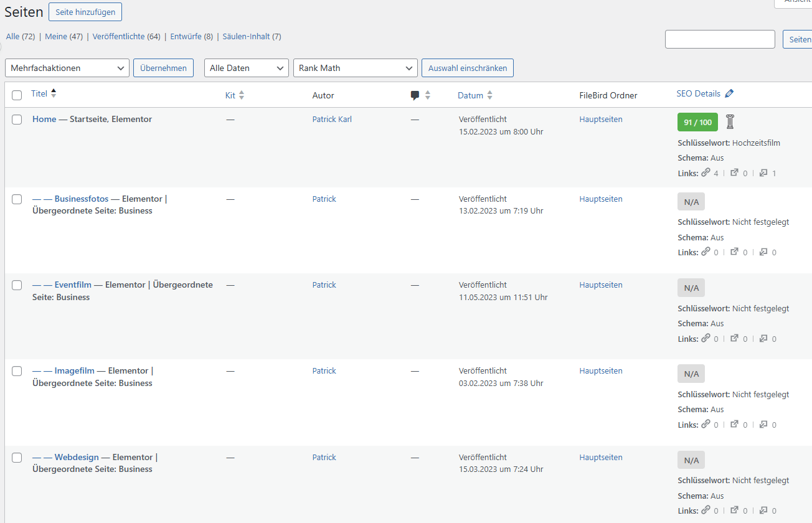Click internal links icon in Eventfilm row
The height and width of the screenshot is (523, 812).
click(706, 338)
